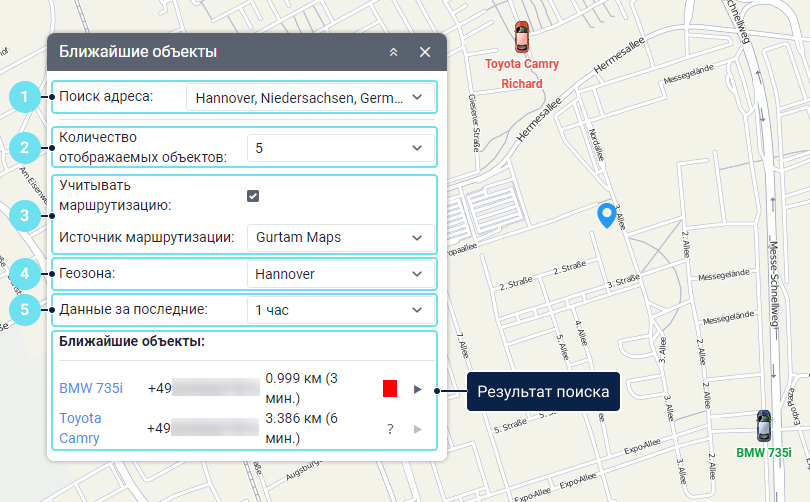This screenshot has width=810, height=502.
Task: Open the Toyota Camry link in results
Action: coord(80,428)
